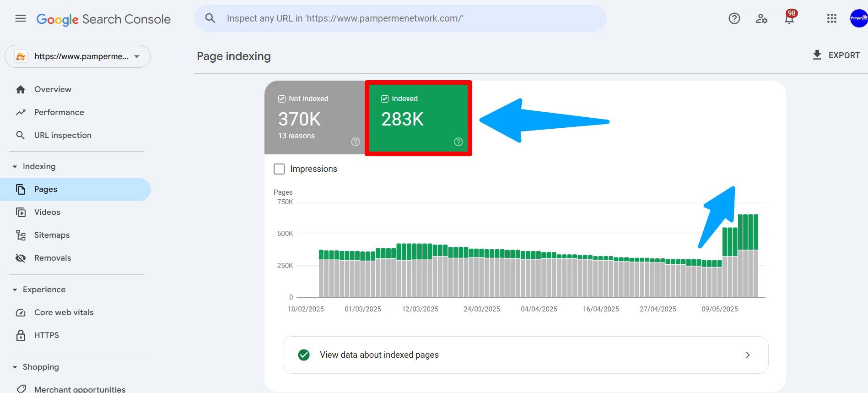868x393 pixels.
Task: Collapse the Experience section
Action: 15,290
